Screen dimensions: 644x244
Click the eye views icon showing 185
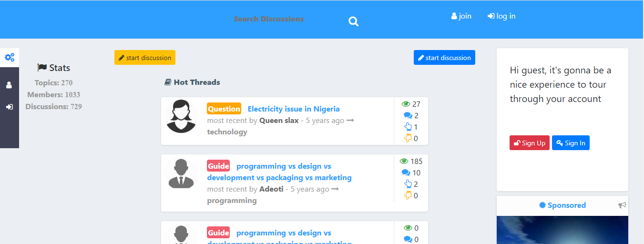(x=404, y=161)
